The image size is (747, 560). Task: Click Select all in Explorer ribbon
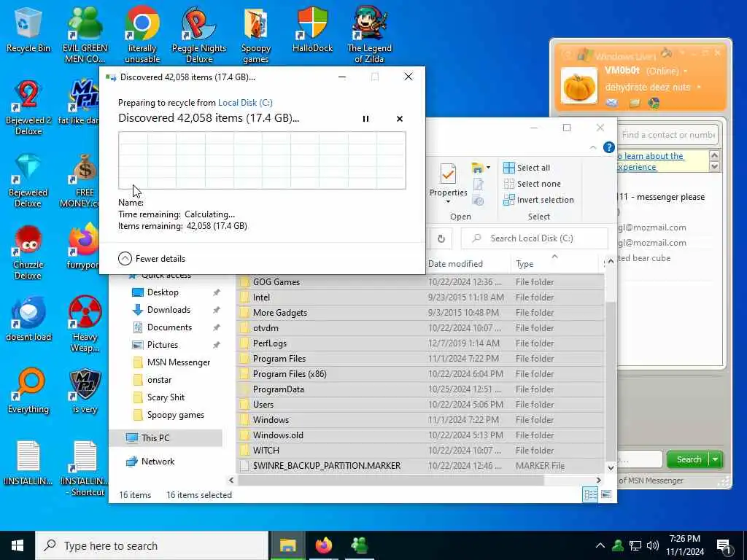pos(527,168)
